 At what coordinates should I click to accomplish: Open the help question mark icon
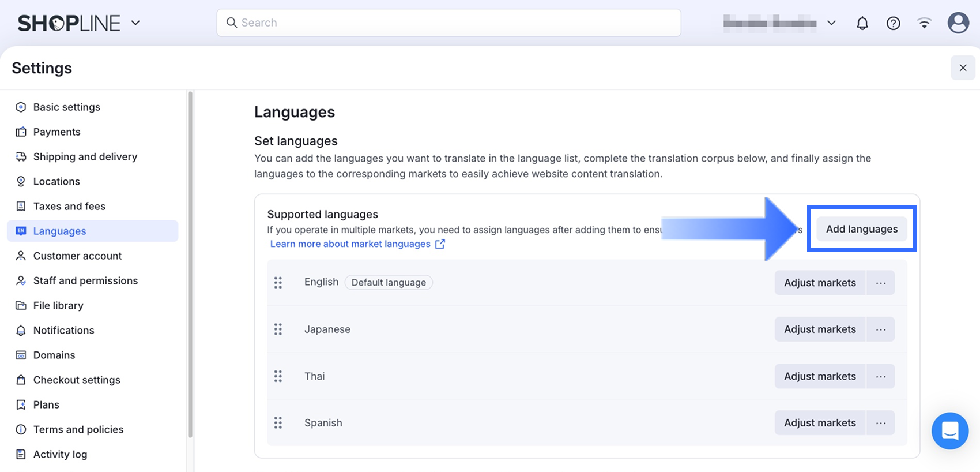[x=893, y=23]
